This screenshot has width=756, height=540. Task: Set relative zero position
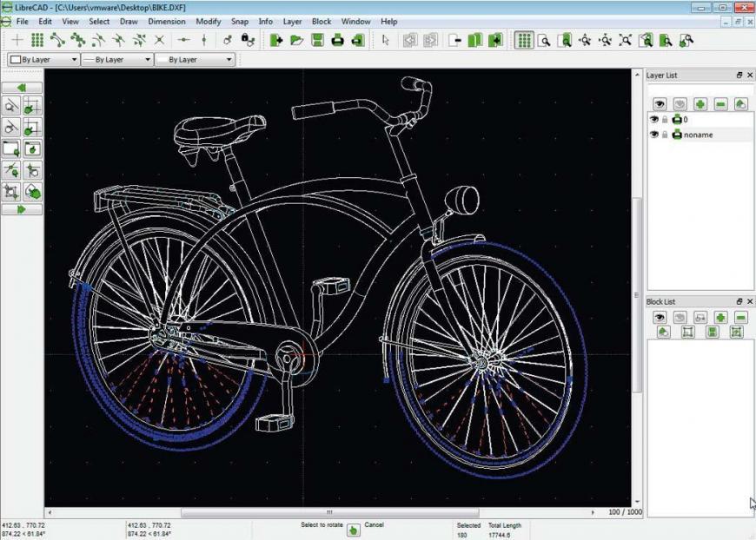click(x=228, y=40)
